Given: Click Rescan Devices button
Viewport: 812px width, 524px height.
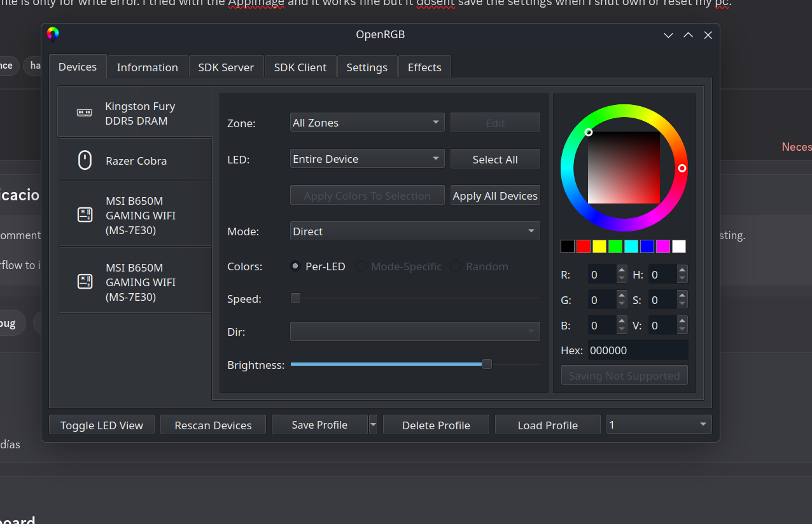Looking at the screenshot, I should pyautogui.click(x=213, y=425).
